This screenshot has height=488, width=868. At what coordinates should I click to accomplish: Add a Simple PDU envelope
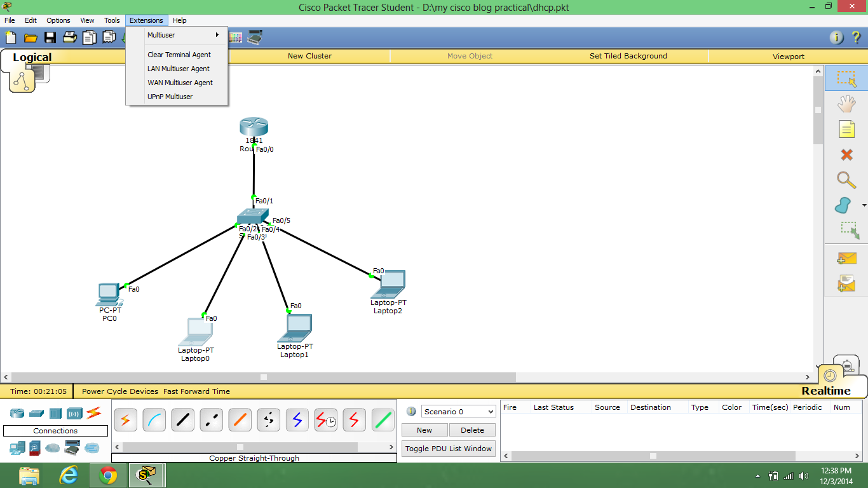click(846, 258)
